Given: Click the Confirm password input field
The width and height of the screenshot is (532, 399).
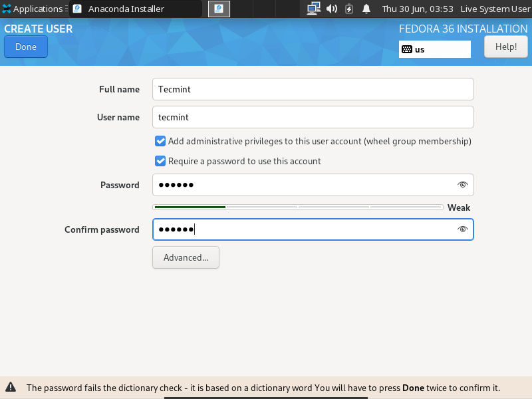Looking at the screenshot, I should pos(313,229).
